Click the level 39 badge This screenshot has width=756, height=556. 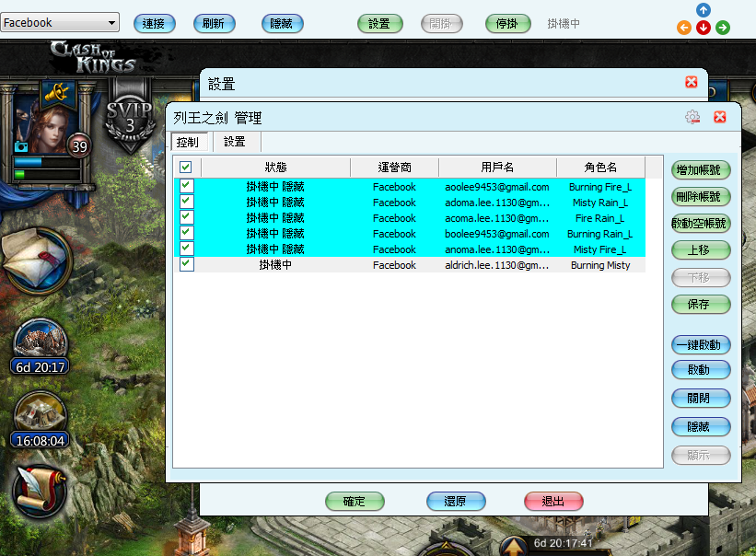point(79,146)
